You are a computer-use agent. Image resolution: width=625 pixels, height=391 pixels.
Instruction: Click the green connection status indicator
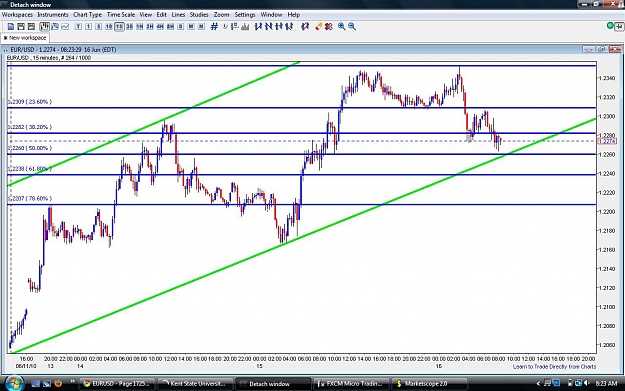[x=610, y=26]
